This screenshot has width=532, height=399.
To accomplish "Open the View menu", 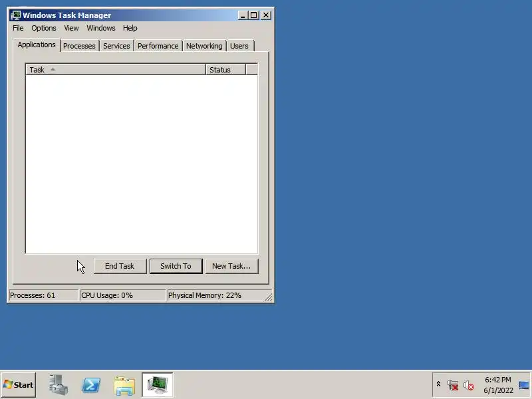I will tap(71, 28).
